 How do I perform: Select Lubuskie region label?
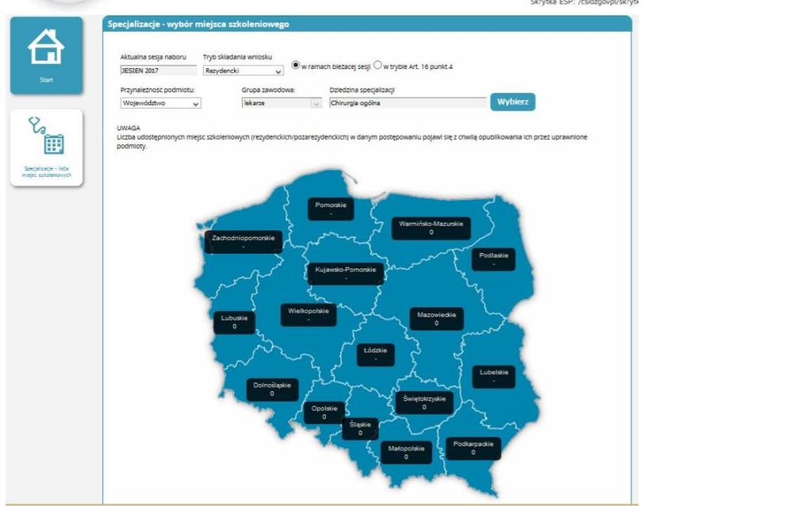(x=234, y=322)
